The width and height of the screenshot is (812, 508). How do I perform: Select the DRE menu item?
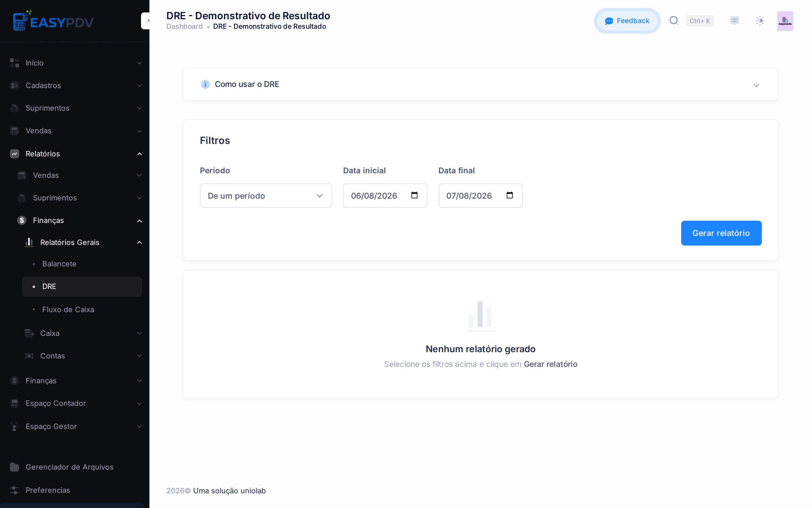pyautogui.click(x=82, y=286)
